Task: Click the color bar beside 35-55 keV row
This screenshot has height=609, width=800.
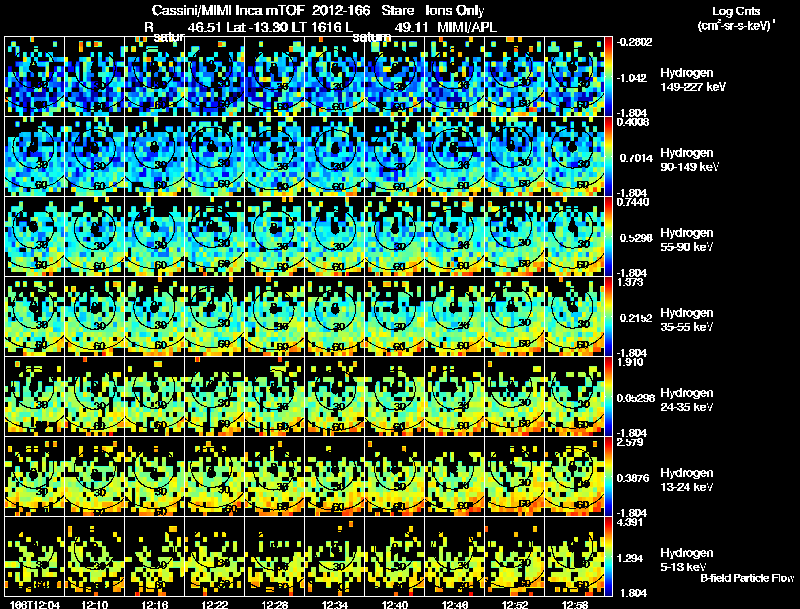Action: 608,317
